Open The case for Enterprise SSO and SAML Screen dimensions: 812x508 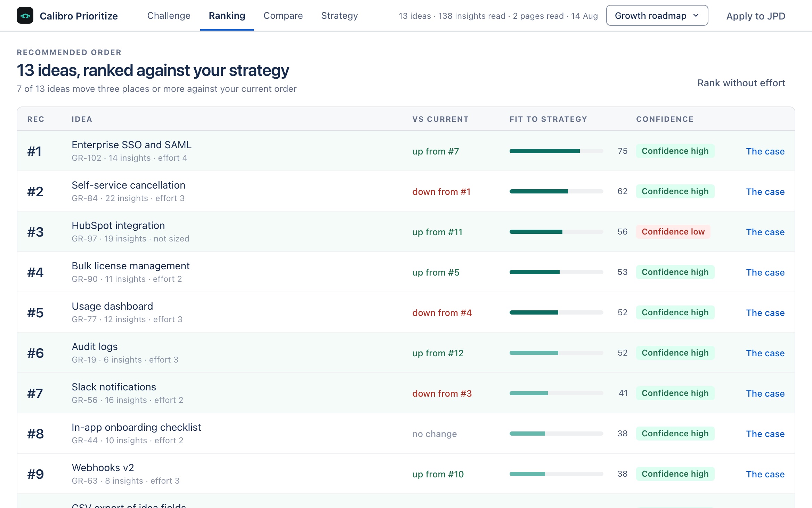[x=765, y=151]
